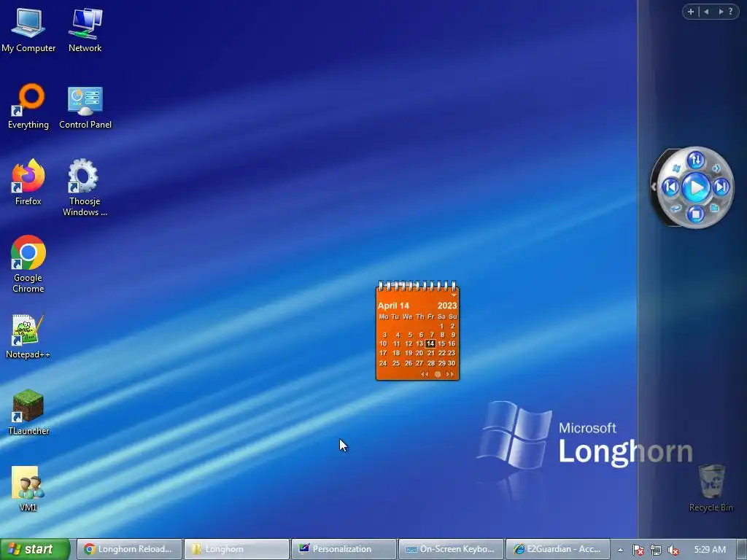Open the Action Center flag tray icon
Image resolution: width=747 pixels, height=560 pixels.
coord(638,550)
